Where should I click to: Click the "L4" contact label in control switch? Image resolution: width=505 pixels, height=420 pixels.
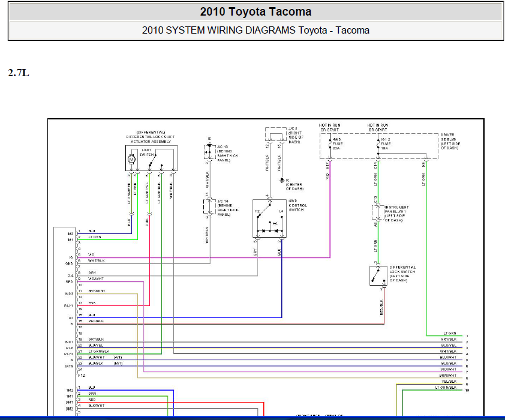click(281, 211)
